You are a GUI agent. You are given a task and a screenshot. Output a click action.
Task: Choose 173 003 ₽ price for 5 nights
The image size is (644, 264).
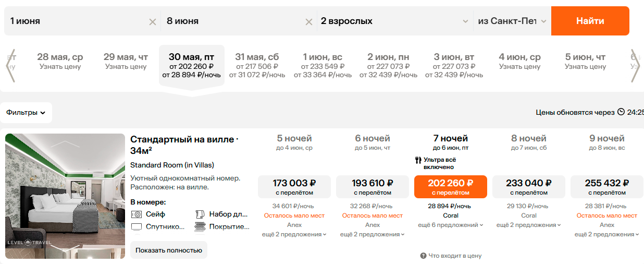tap(294, 187)
